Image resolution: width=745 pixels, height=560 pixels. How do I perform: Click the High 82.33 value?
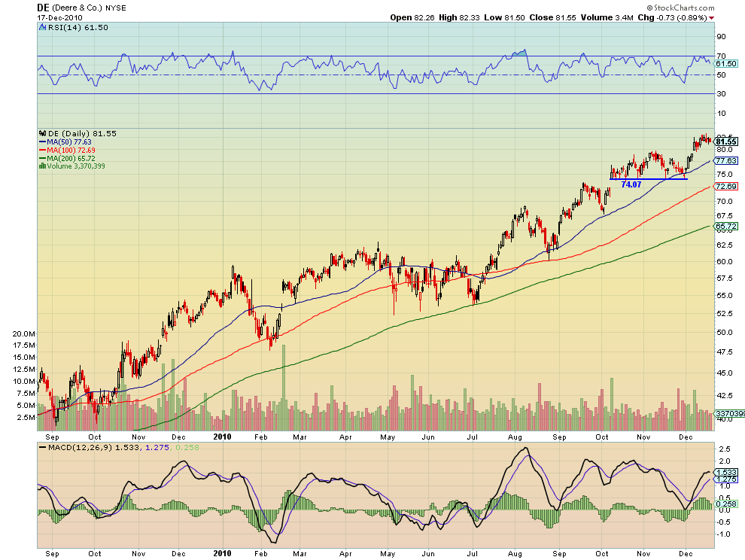coord(459,17)
